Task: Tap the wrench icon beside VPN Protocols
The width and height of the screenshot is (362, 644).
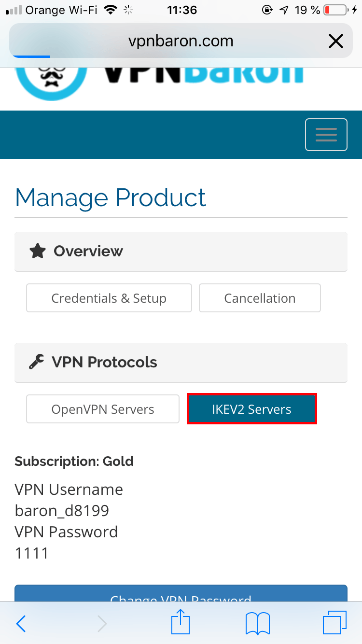Action: [x=37, y=362]
